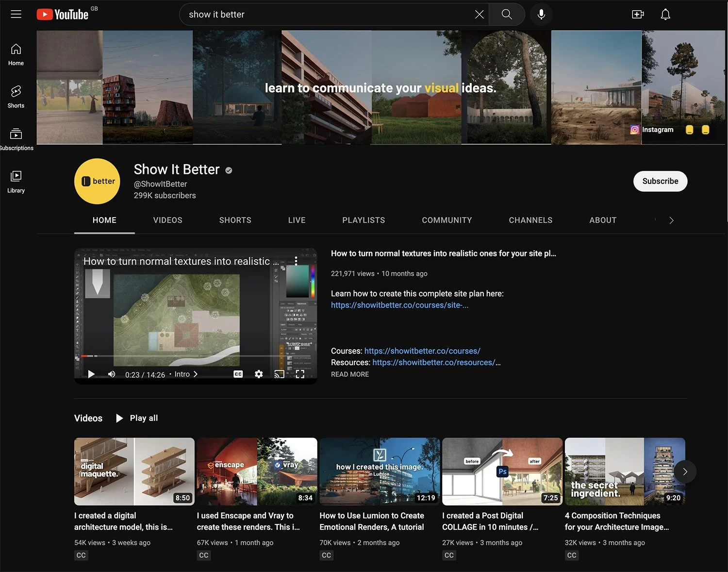Expand the Intro chapter chevron
The width and height of the screenshot is (728, 572).
point(196,374)
